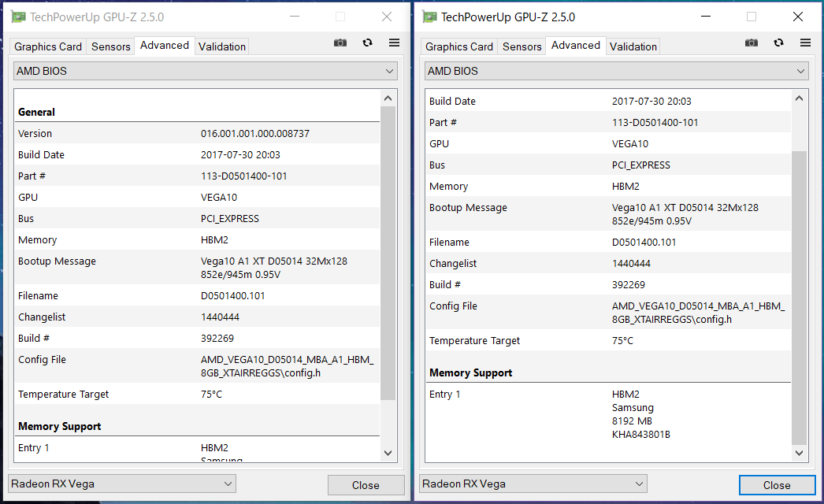Open the hamburger menu in the left window
The height and width of the screenshot is (504, 824).
[x=394, y=43]
